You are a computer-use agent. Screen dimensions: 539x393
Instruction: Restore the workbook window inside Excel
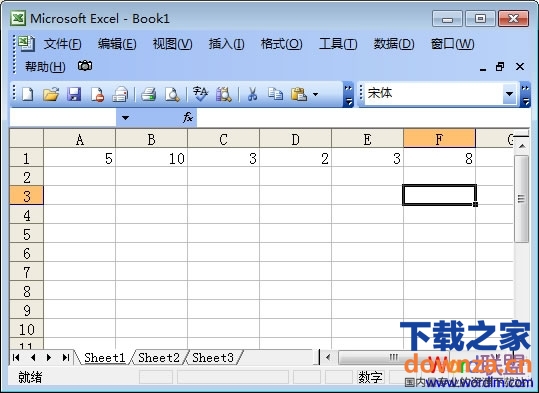tap(500, 66)
